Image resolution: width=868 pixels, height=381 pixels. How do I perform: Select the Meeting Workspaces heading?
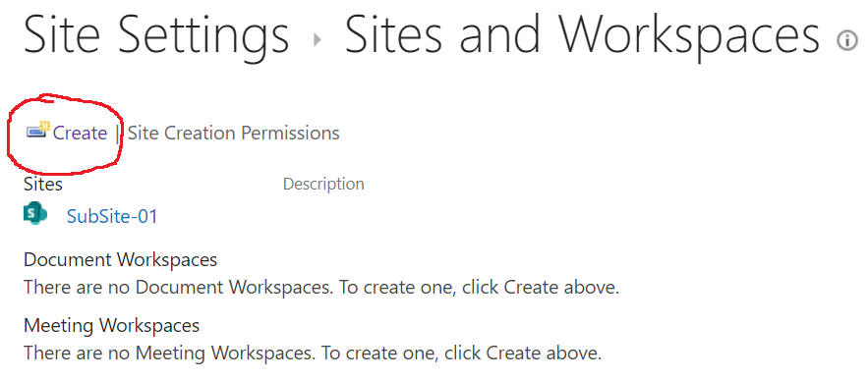(x=111, y=325)
